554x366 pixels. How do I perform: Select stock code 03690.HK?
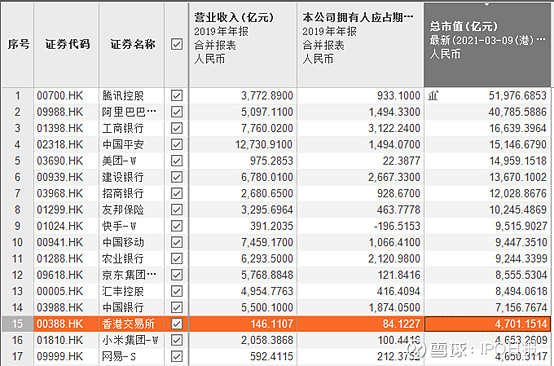pos(60,161)
